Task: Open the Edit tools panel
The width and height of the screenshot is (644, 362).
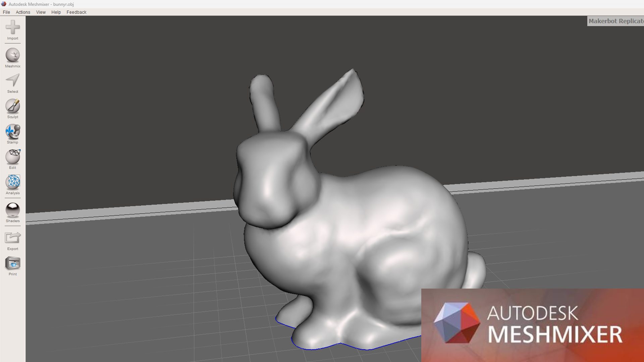Action: pos(12,157)
